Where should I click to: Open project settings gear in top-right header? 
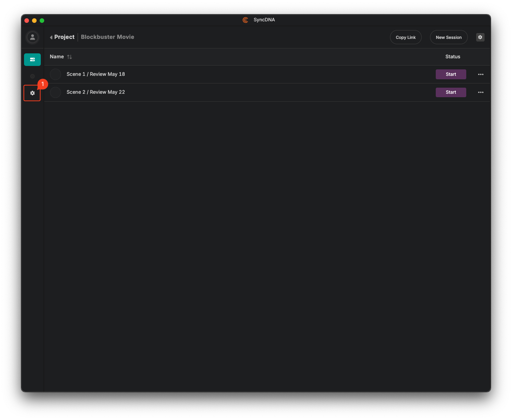pyautogui.click(x=480, y=37)
